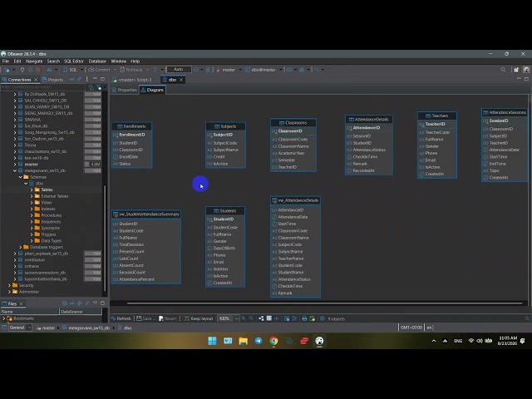
Task: Select the master database in tree
Action: pyautogui.click(x=32, y=165)
